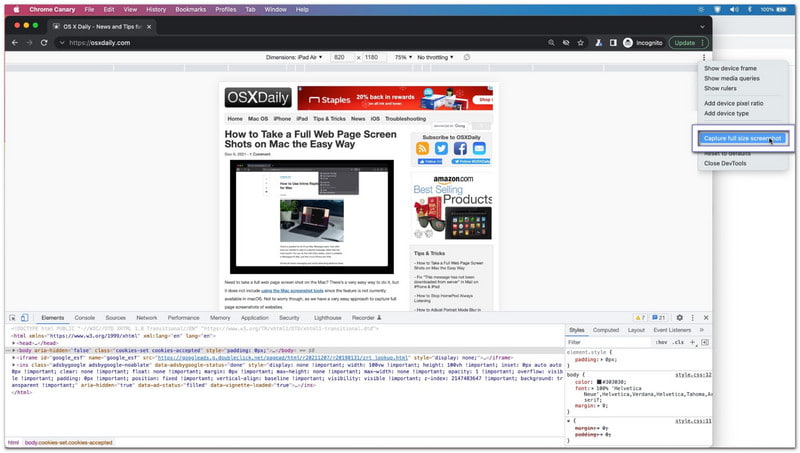Open the side panel icon in toolbar

click(613, 43)
